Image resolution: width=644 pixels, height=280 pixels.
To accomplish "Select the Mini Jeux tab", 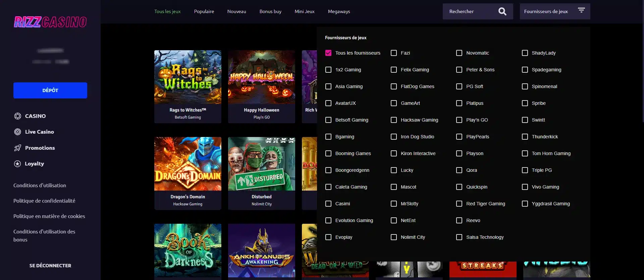I will tap(305, 11).
